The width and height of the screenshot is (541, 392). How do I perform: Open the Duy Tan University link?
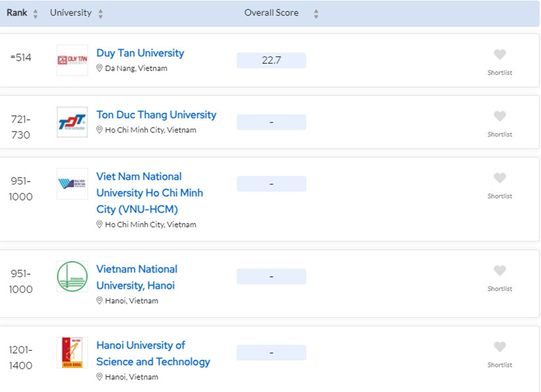[140, 53]
